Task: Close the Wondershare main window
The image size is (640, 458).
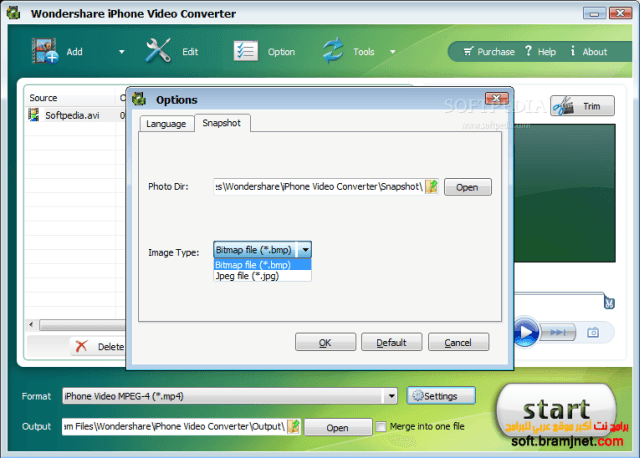Action: 620,13
